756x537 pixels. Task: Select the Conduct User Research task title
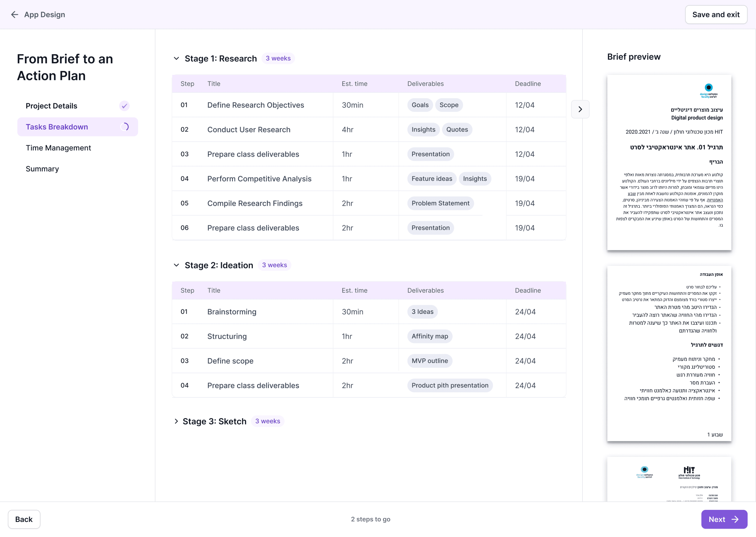(x=248, y=130)
